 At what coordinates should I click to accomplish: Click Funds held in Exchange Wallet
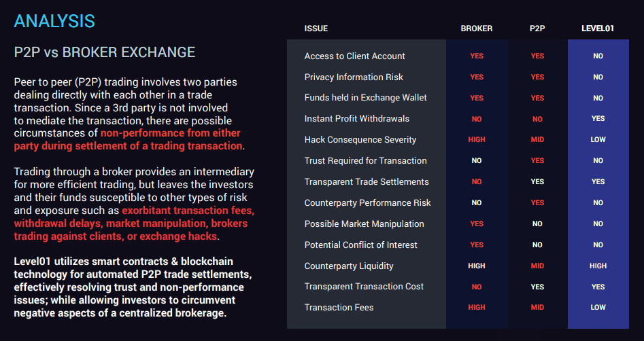366,98
